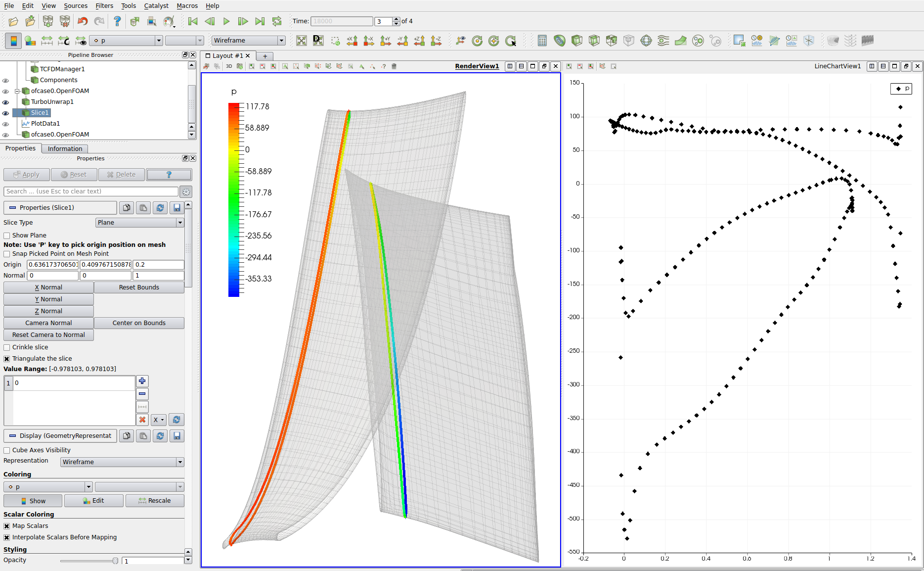
Task: Click the Stream Tracer filter icon
Action: [663, 41]
